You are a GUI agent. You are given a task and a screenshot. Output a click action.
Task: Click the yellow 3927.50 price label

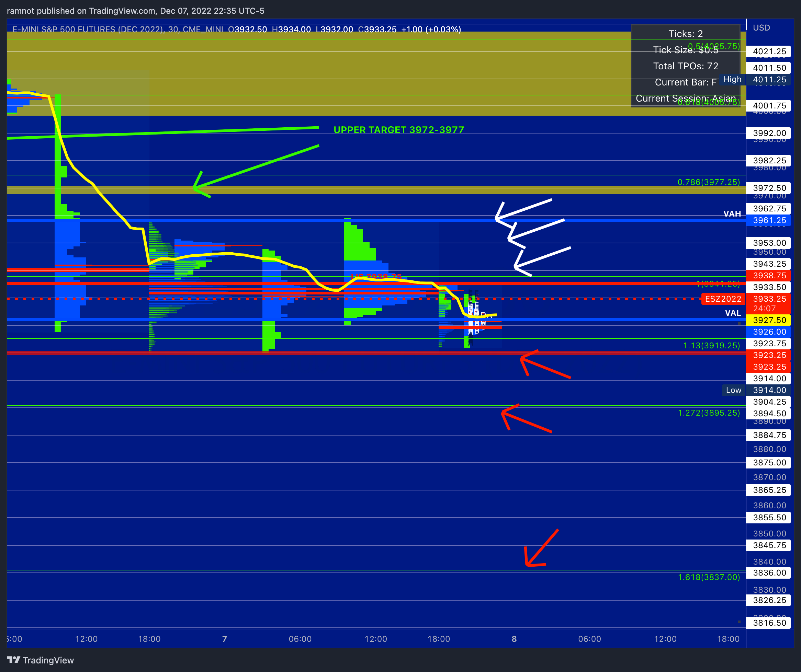pos(769,320)
